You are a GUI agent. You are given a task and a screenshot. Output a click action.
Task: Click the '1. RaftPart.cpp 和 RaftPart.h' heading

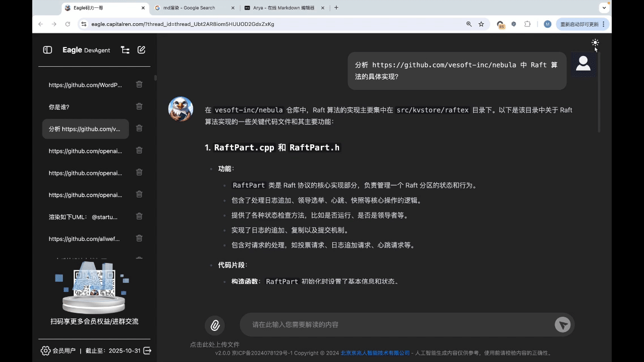[x=272, y=148]
